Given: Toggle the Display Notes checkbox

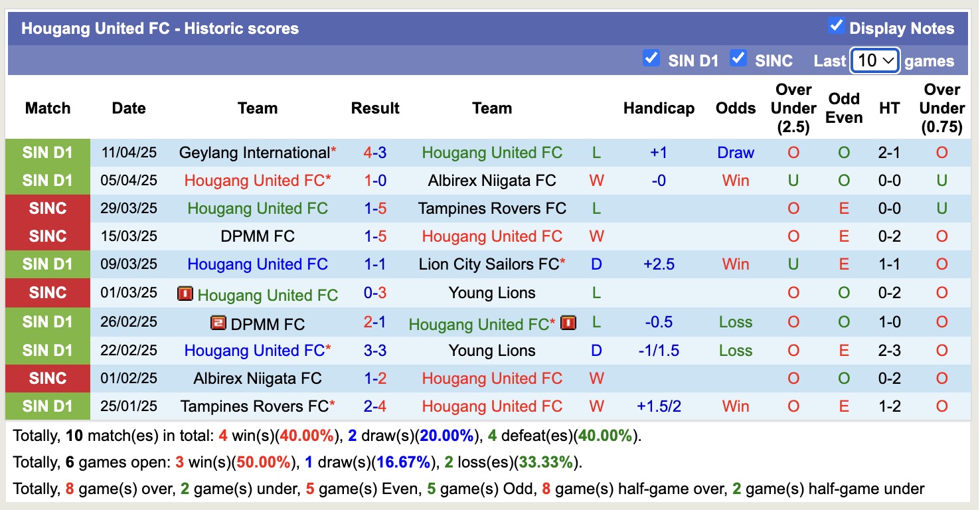Looking at the screenshot, I should (836, 27).
